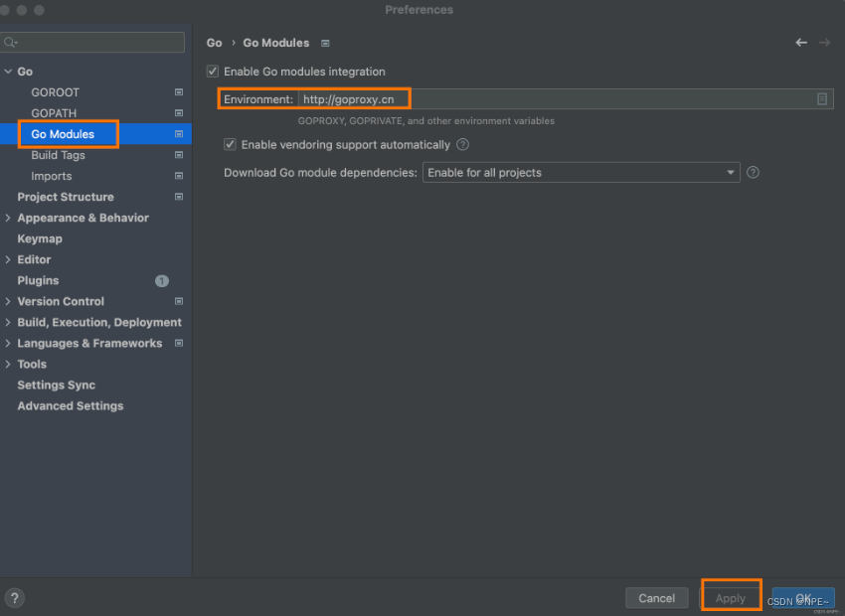
Task: Disable vendoring support automatically checkbox
Action: 231,145
